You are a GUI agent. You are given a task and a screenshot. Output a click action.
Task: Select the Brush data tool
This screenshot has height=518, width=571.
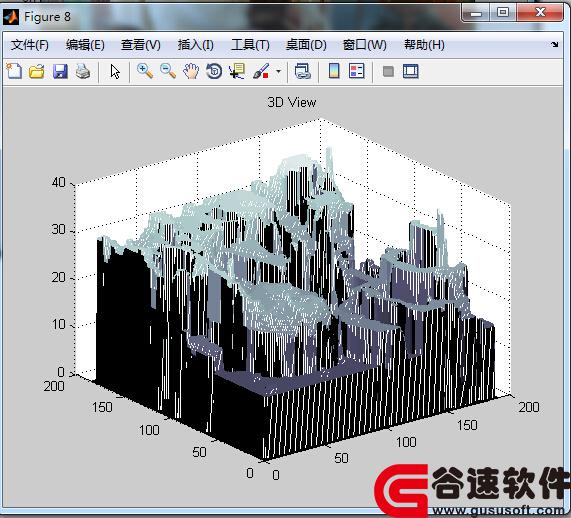pyautogui.click(x=261, y=71)
